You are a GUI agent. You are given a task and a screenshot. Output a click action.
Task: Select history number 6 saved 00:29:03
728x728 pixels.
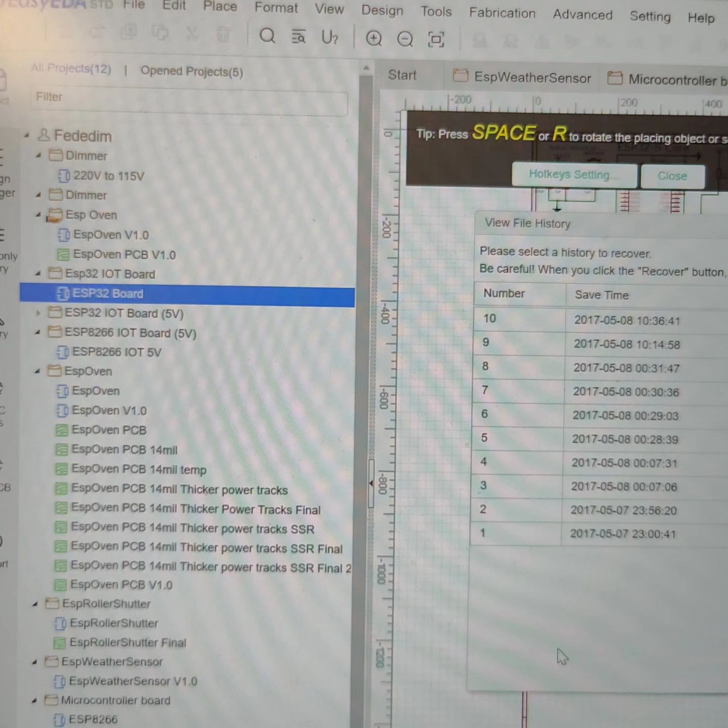[600, 415]
